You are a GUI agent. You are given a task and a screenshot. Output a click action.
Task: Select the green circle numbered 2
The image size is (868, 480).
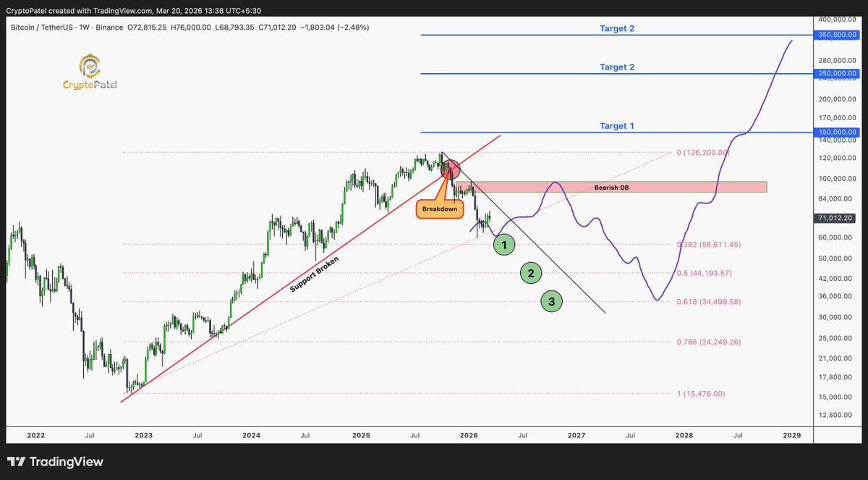pos(531,273)
